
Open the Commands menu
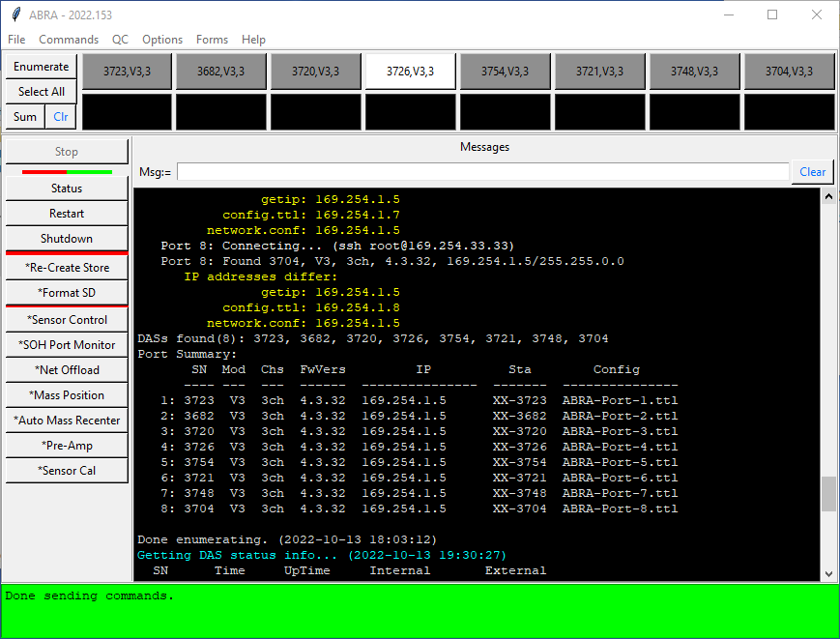(69, 40)
